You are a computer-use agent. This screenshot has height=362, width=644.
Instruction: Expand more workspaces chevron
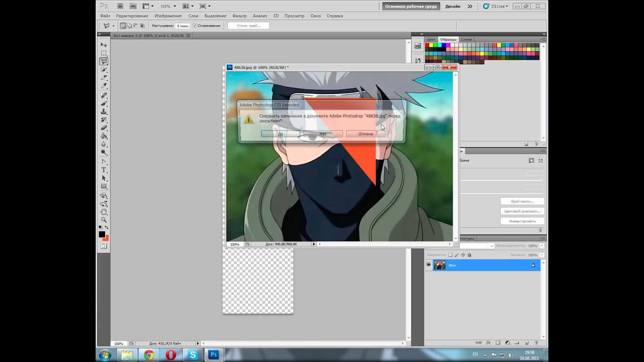pyautogui.click(x=470, y=6)
